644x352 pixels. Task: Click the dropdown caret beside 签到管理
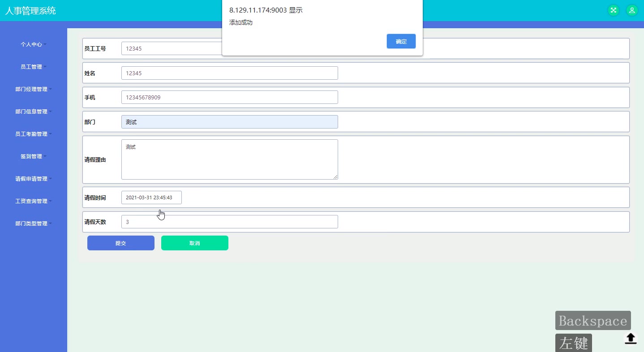pos(45,156)
